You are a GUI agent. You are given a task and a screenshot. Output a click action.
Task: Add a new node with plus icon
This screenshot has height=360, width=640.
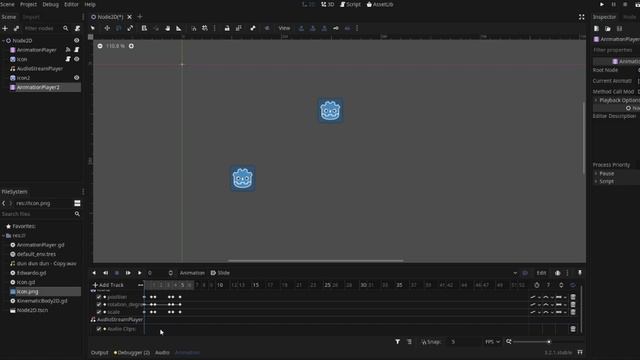point(5,28)
